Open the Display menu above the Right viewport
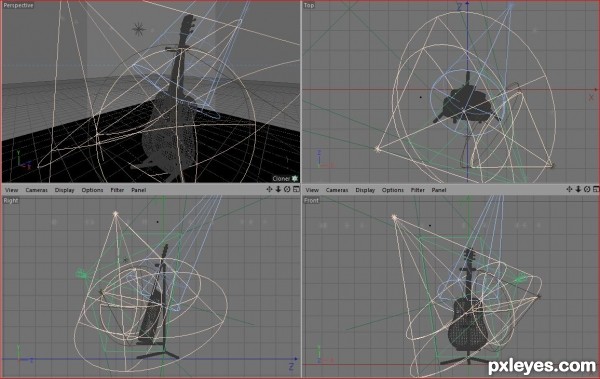Image resolution: width=600 pixels, height=379 pixels. tap(64, 190)
